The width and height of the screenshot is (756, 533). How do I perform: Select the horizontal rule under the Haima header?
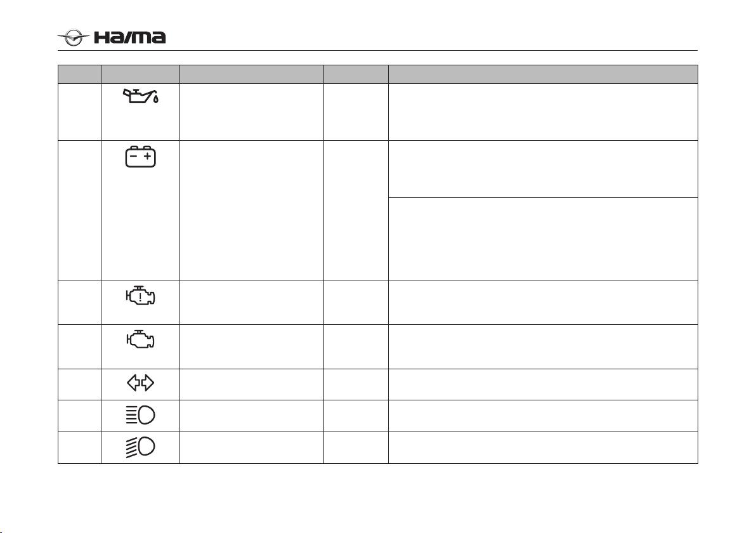click(x=377, y=50)
